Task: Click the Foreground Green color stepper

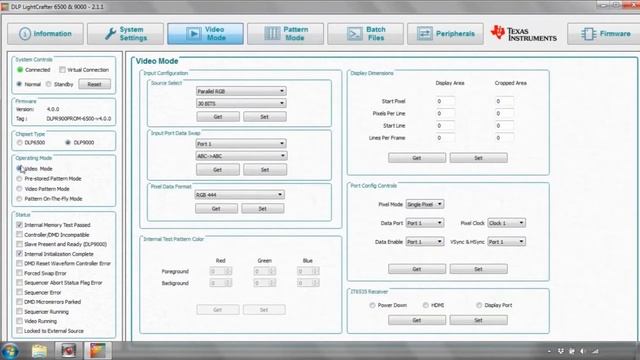Action: pos(264,271)
